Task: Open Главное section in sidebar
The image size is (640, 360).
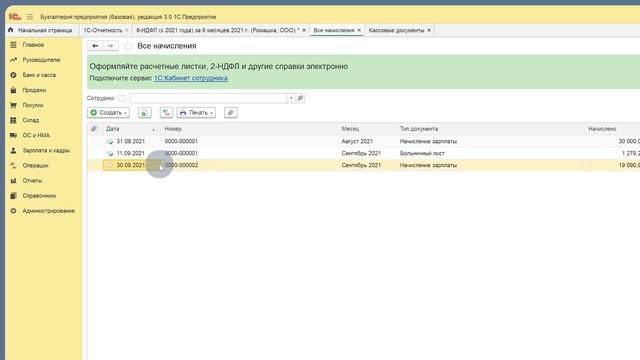Action: tap(33, 45)
